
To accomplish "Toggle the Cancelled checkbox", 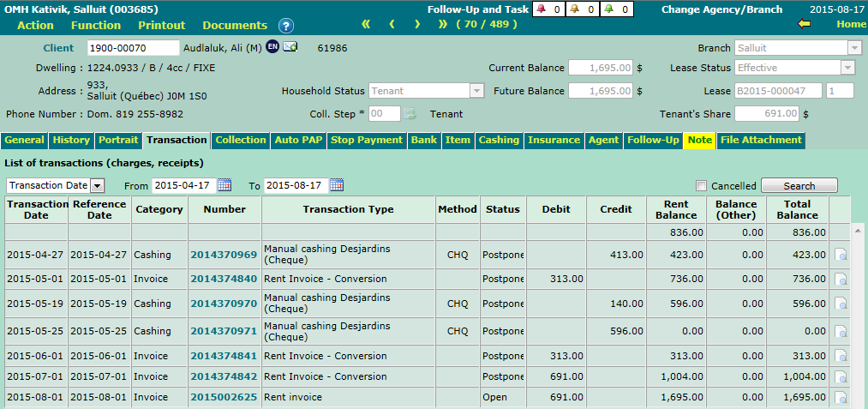I will pos(702,186).
